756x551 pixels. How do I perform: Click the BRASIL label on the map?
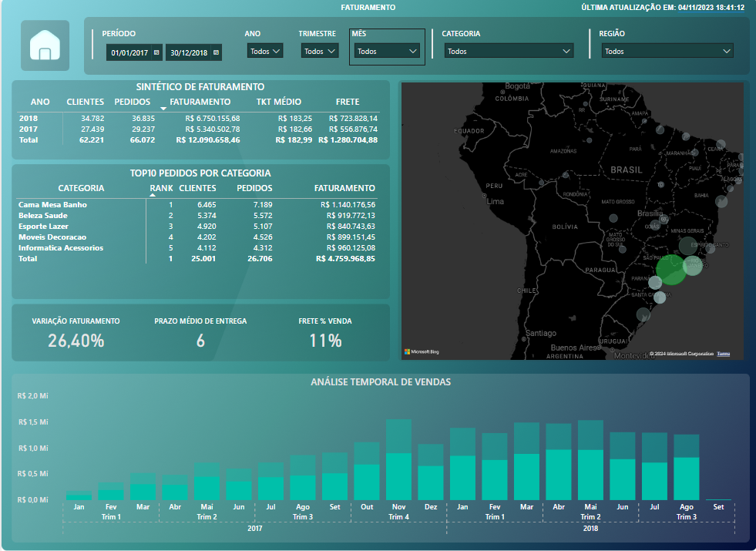pyautogui.click(x=627, y=170)
